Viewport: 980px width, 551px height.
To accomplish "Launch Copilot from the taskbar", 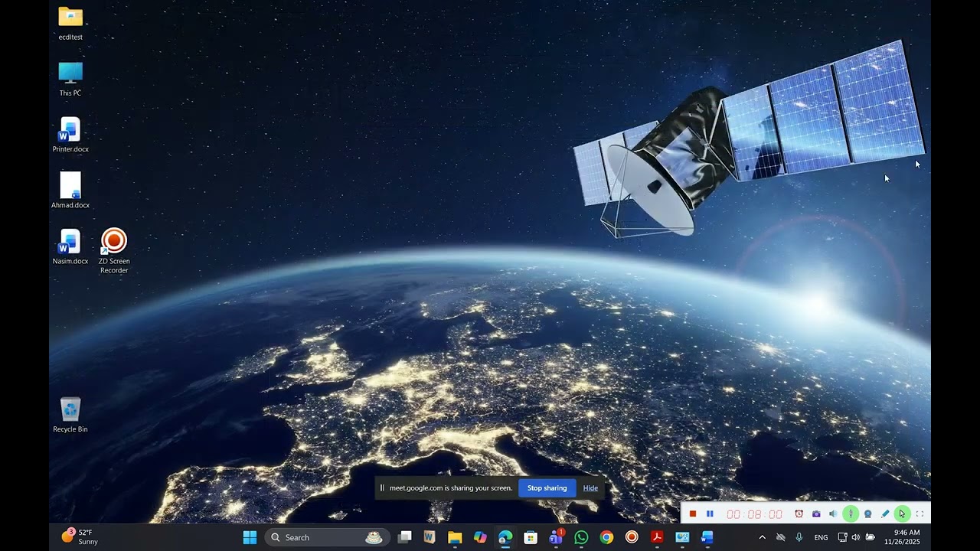I will [480, 537].
